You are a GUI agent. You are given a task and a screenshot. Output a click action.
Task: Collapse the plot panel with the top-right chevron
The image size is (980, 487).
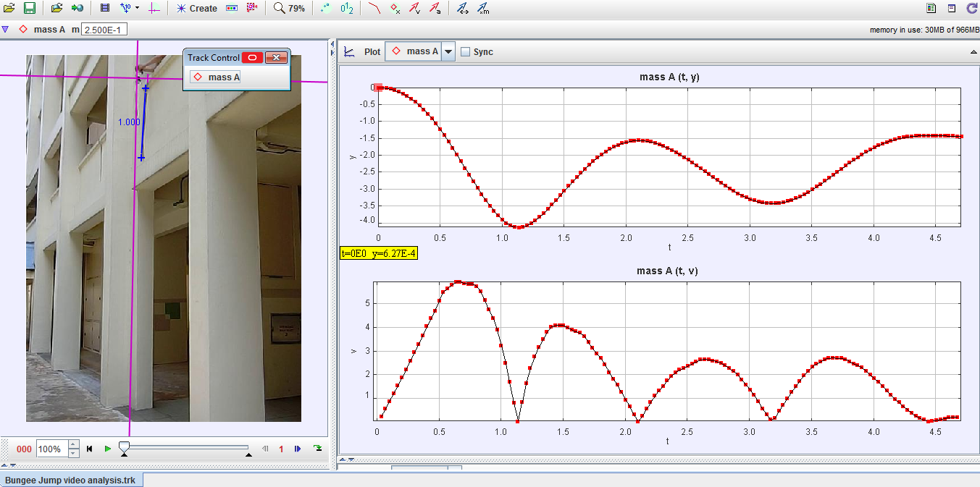point(972,51)
